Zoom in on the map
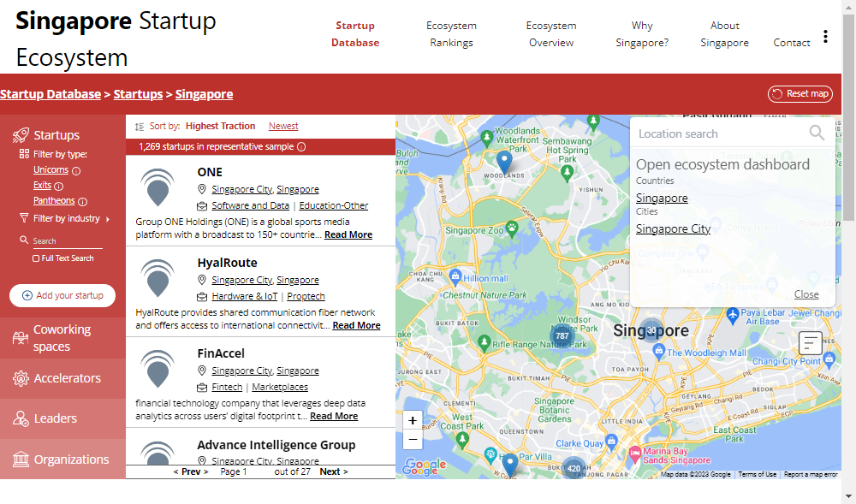 coord(413,420)
